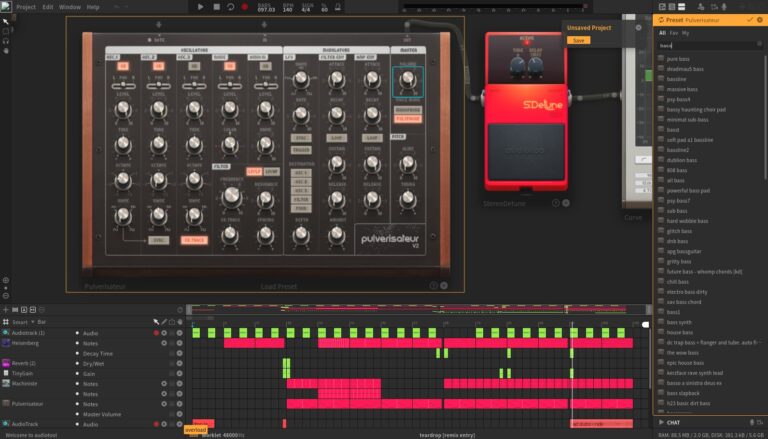Screen dimensions: 768x439
Task: Toggle the metronome icon in the transport
Action: pos(337,7)
